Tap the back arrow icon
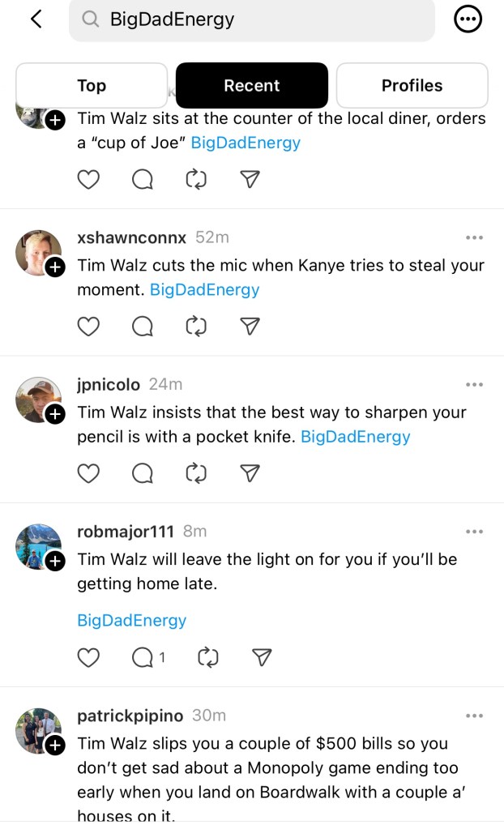Screen dimensions: 504x829 tap(36, 19)
